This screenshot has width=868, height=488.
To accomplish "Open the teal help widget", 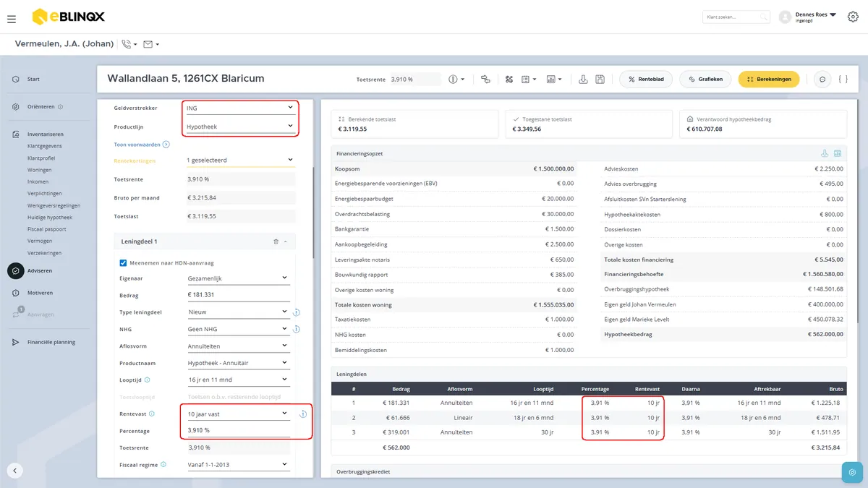I will tap(851, 471).
